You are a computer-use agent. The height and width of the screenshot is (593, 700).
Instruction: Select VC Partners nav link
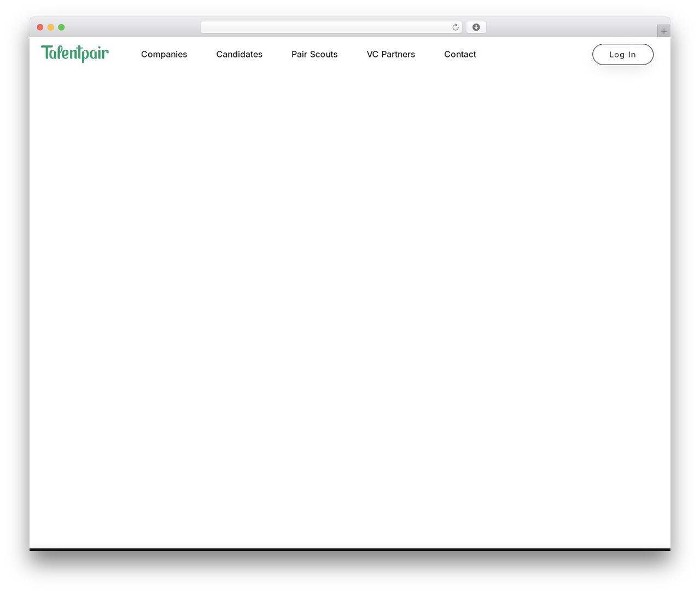point(391,54)
